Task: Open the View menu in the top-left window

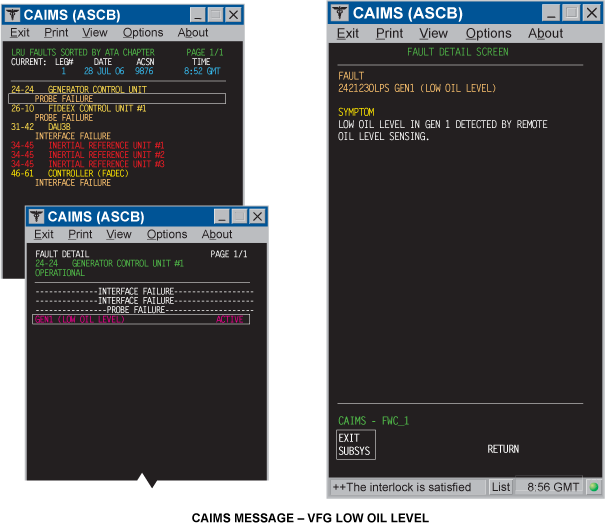Action: click(95, 33)
